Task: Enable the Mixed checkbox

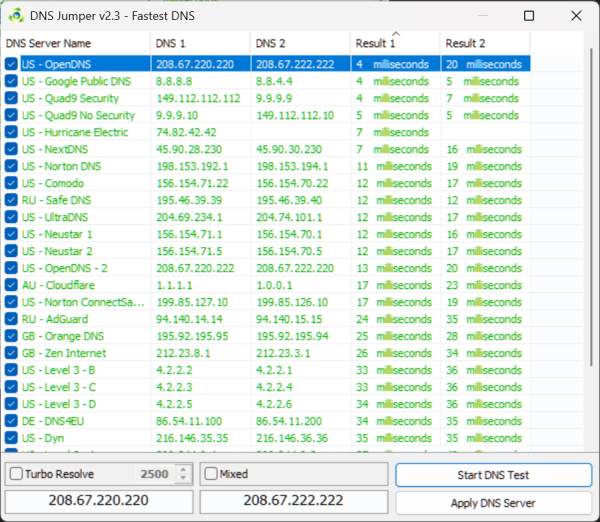Action: click(x=211, y=473)
